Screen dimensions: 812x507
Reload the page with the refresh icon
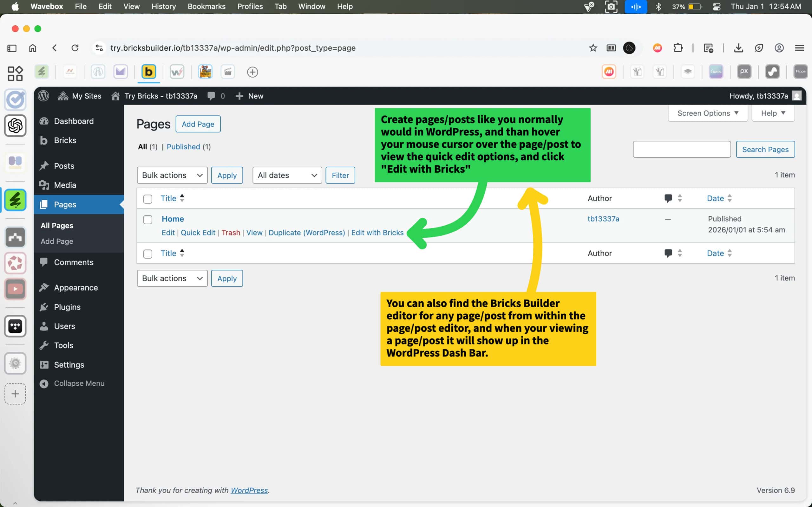(75, 48)
